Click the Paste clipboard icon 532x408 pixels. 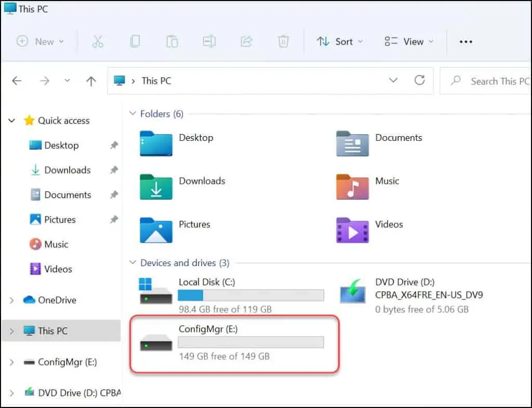pos(172,42)
